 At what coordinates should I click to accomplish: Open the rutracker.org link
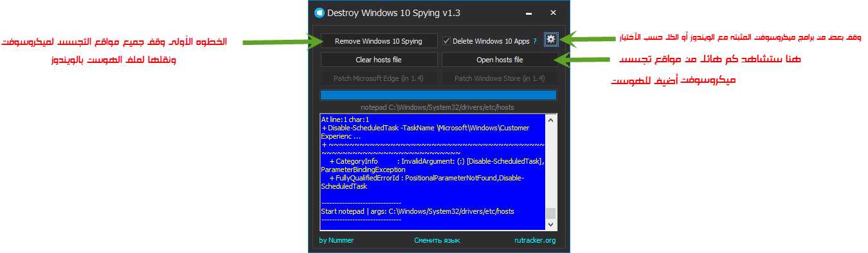[x=535, y=240]
